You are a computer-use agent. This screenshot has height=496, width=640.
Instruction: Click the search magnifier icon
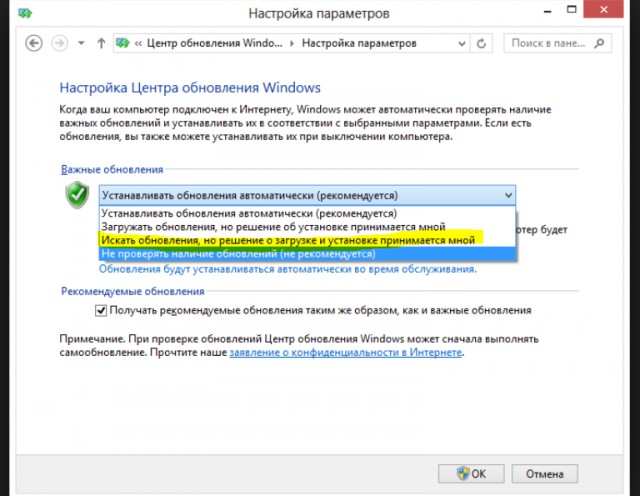click(599, 43)
